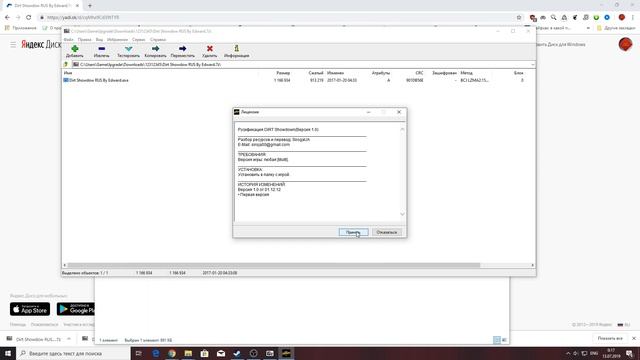Click the App Store download badge

coord(30,309)
